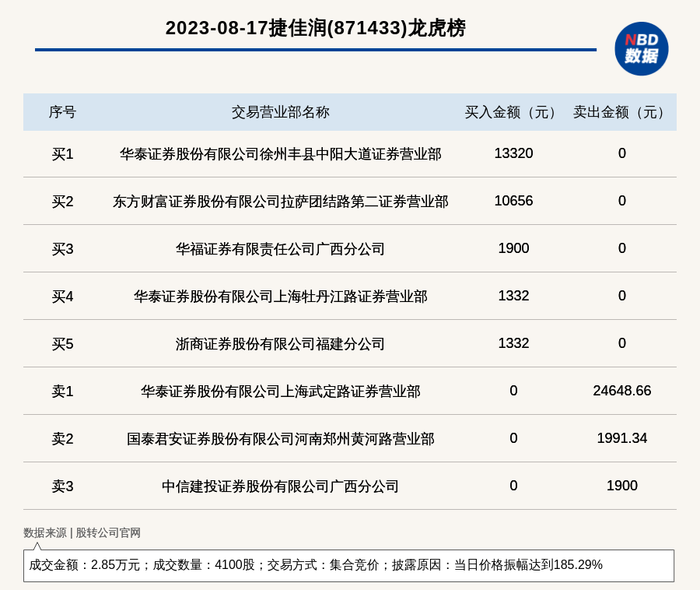Click 华泰证券股份有限公司徐州丰县中阳大道证券营业部
The height and width of the screenshot is (590, 700).
pyautogui.click(x=280, y=154)
